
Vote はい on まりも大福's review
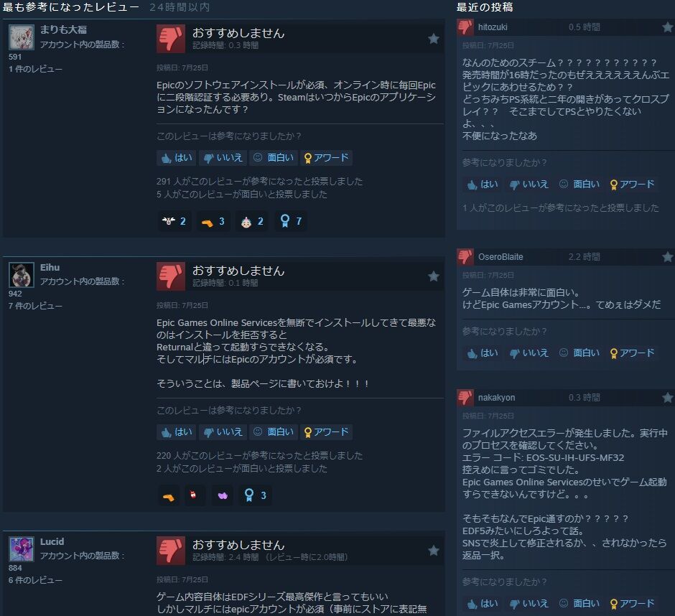click(x=177, y=158)
